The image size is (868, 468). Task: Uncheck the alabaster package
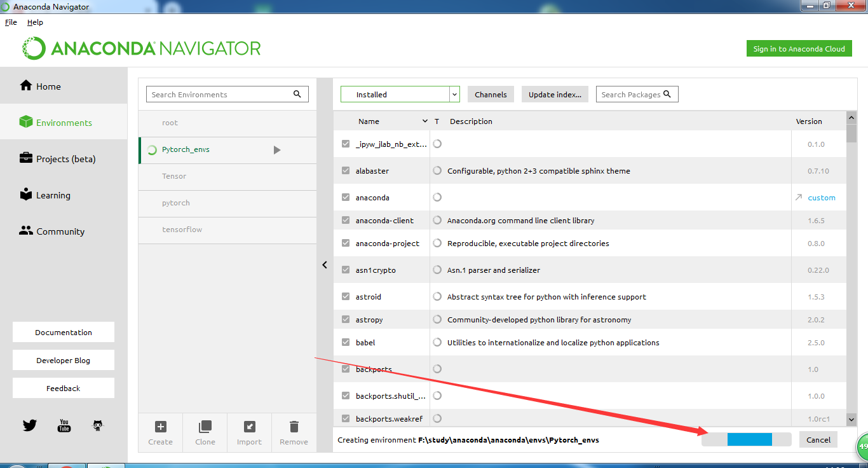[x=346, y=171]
